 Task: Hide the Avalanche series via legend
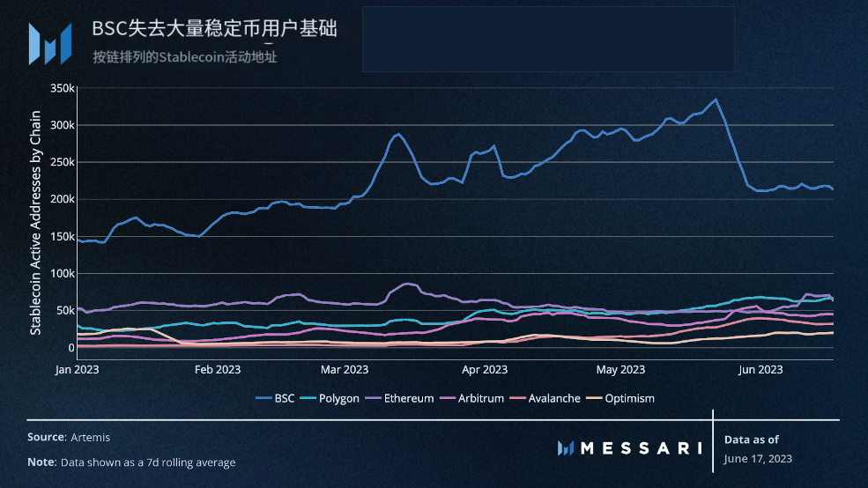tap(546, 398)
